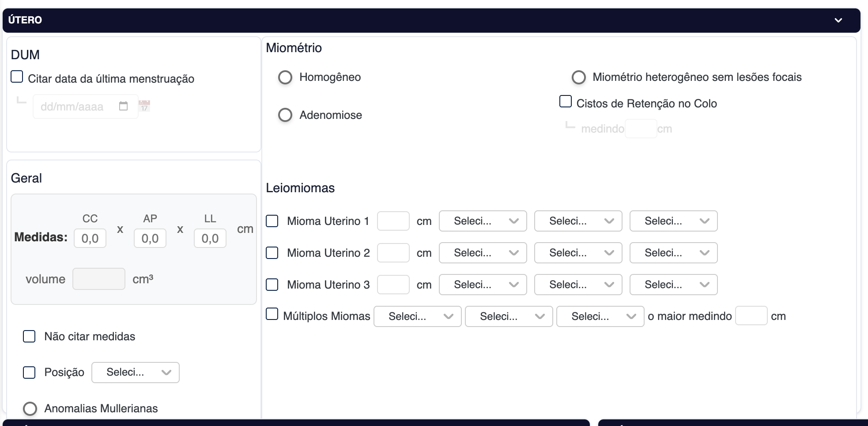
Task: Enable Citar data da última menstruação
Action: pos(17,77)
